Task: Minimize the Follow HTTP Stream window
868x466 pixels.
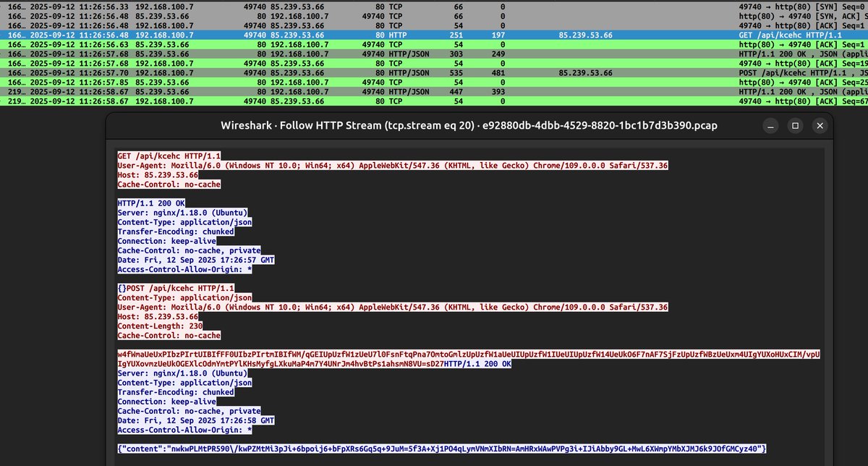Action: [x=770, y=126]
